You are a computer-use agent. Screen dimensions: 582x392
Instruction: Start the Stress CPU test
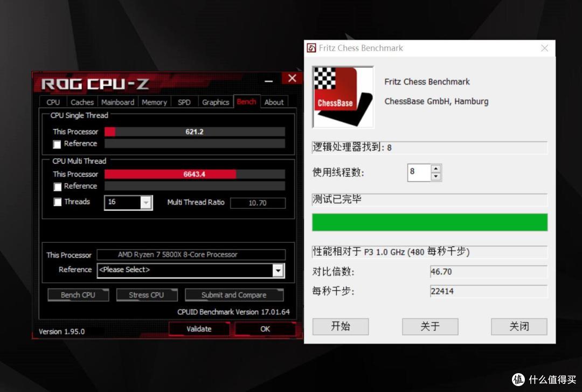pos(146,295)
